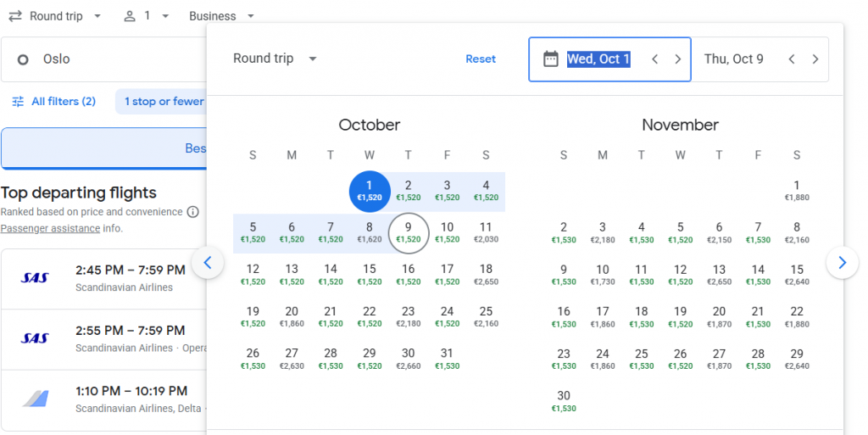Select October 8 priced €1,620
This screenshot has height=435, width=868.
370,233
